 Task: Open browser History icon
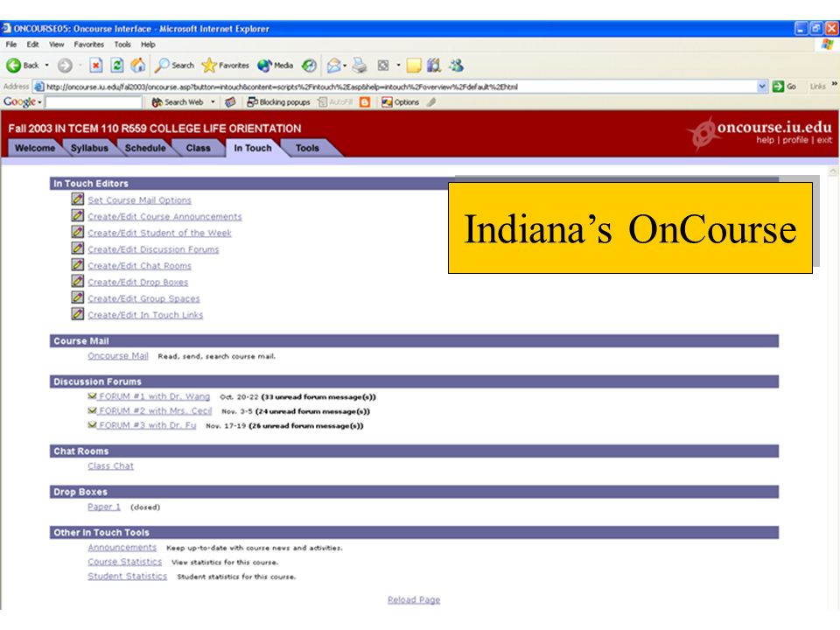pos(309,66)
